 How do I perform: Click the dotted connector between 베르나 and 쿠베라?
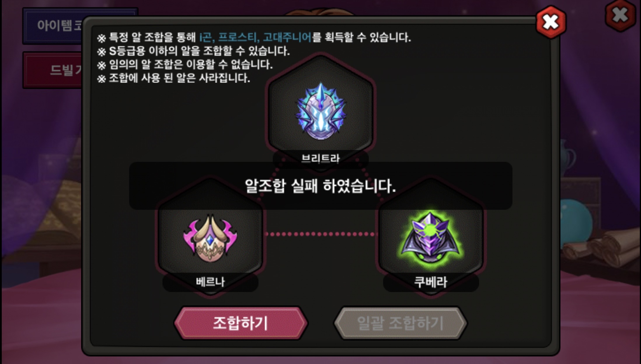click(320, 234)
